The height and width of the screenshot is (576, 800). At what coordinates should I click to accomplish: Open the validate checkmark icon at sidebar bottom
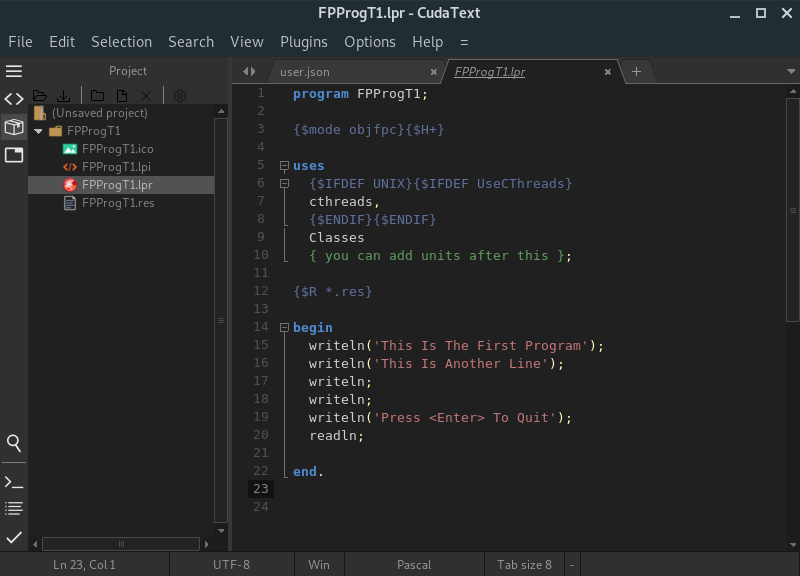tap(13, 537)
